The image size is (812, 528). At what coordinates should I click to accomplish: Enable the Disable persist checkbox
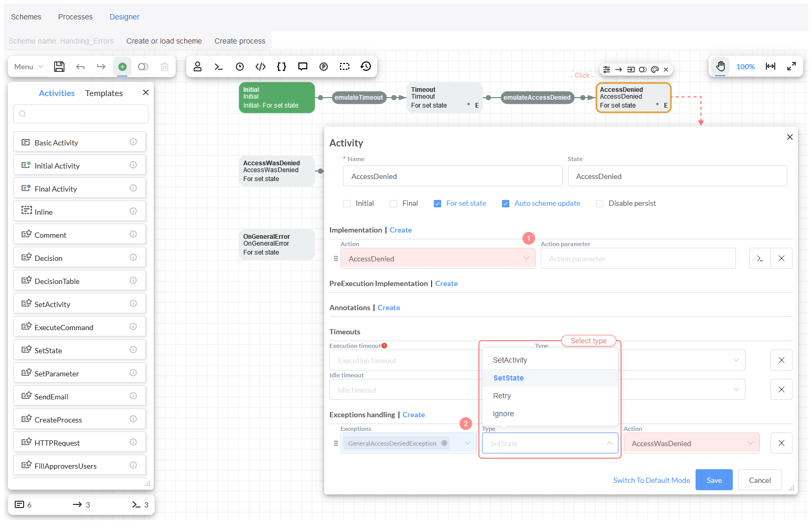pos(600,204)
